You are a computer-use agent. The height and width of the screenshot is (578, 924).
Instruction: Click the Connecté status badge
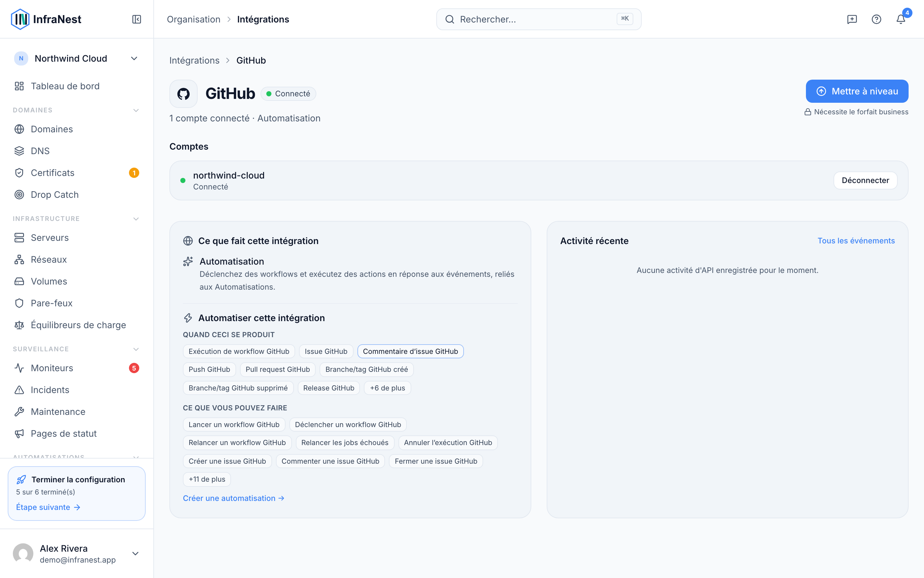pyautogui.click(x=288, y=94)
